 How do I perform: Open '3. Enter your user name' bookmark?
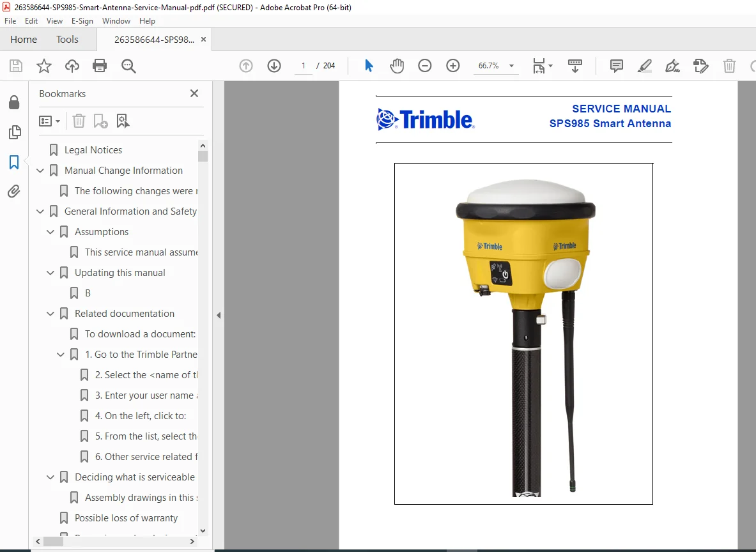pyautogui.click(x=146, y=395)
